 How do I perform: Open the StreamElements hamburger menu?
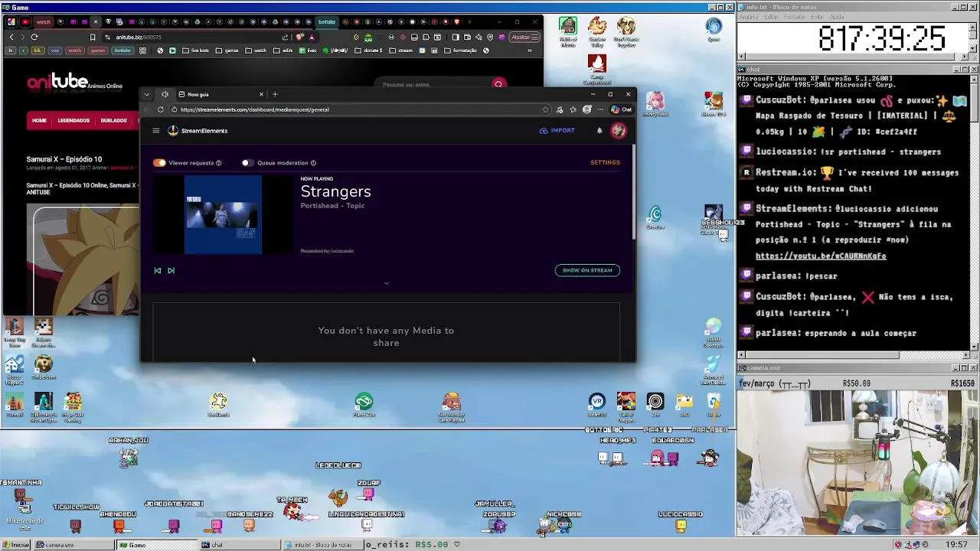[155, 131]
